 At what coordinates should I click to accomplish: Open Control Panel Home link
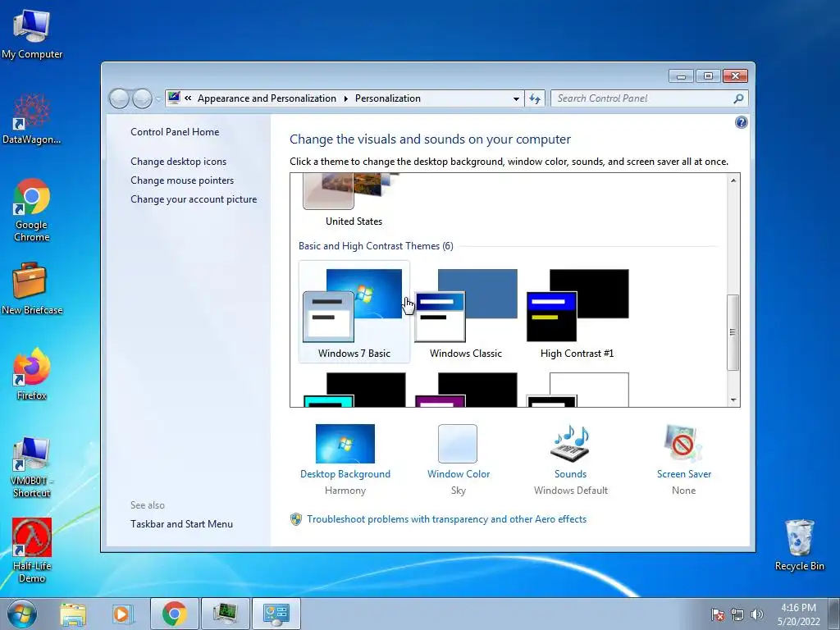(175, 132)
